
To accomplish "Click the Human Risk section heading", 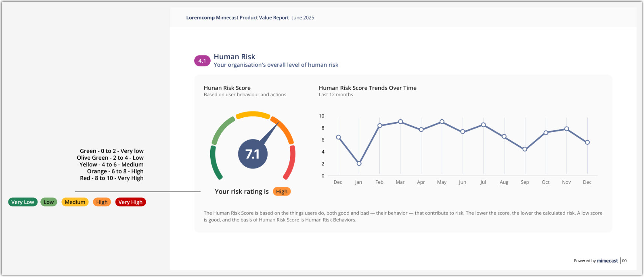I will 234,57.
